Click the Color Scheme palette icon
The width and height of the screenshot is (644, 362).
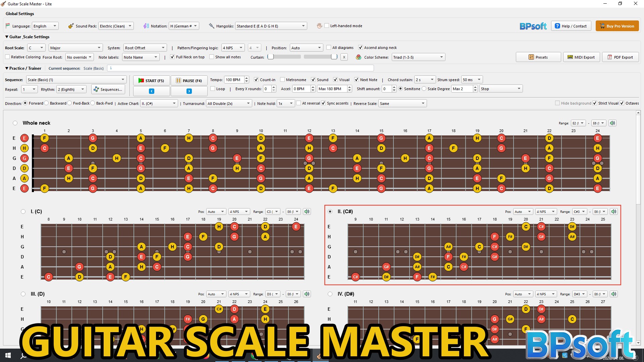tap(359, 57)
